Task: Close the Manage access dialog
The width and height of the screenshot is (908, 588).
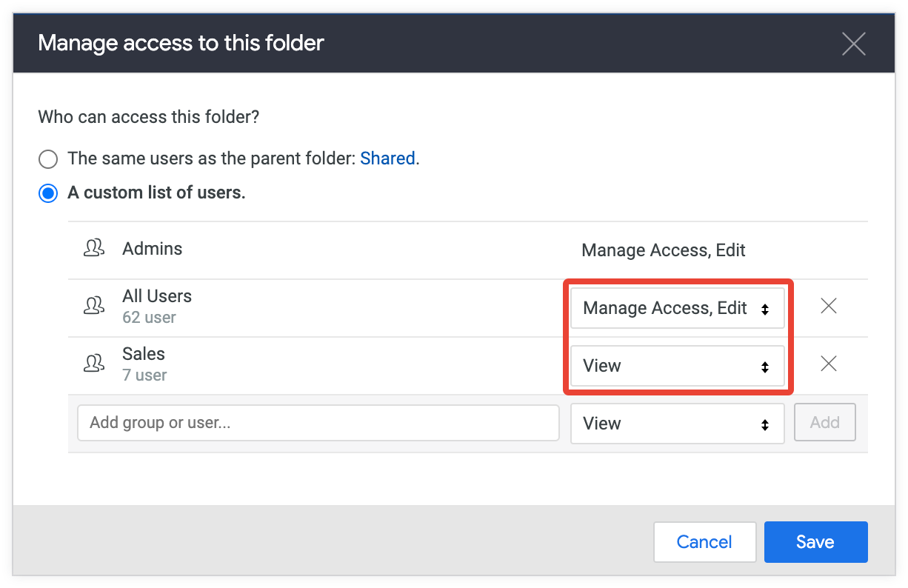Action: [x=853, y=44]
